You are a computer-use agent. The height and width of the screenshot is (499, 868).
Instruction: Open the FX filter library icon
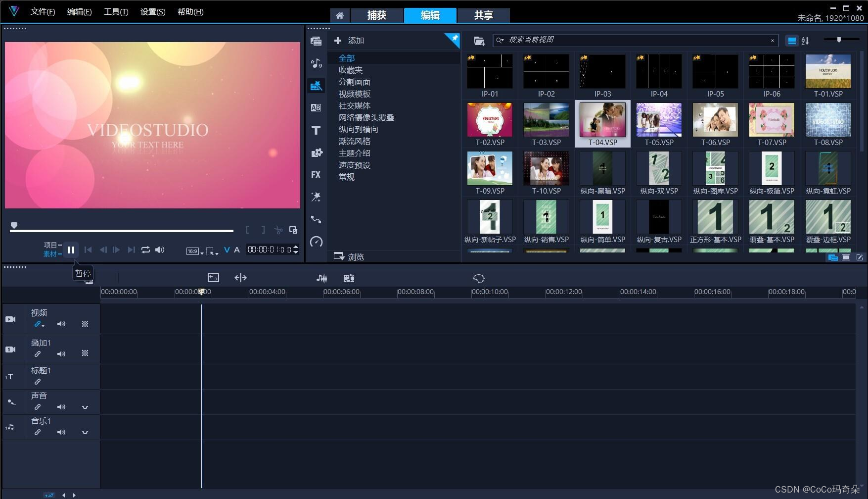[x=316, y=174]
